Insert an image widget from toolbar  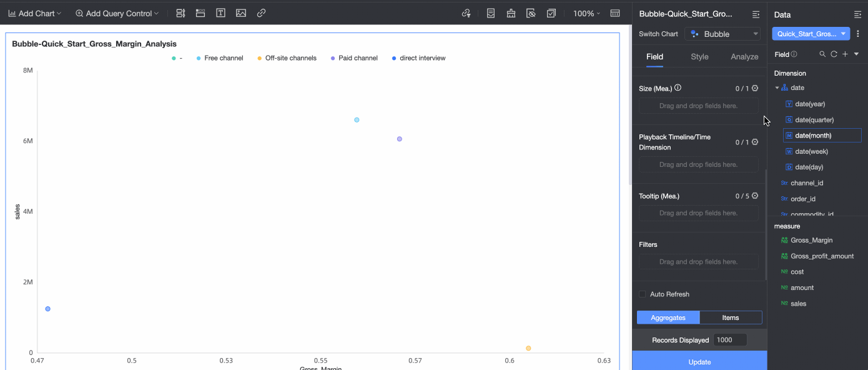pyautogui.click(x=241, y=13)
